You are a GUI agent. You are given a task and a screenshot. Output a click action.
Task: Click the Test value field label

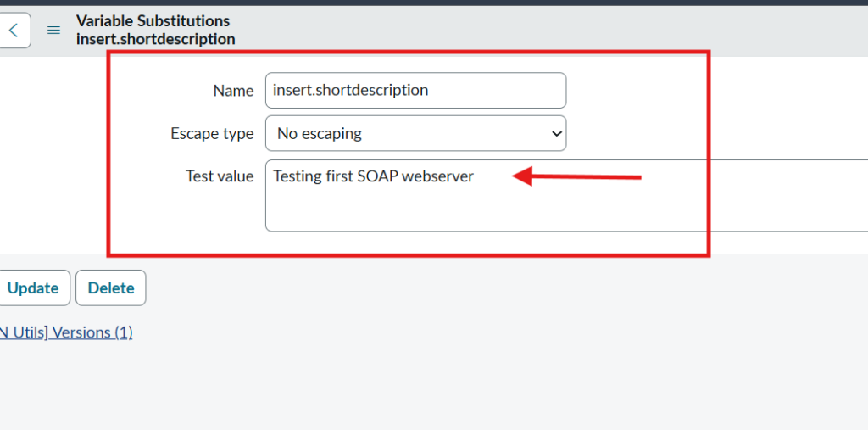220,176
